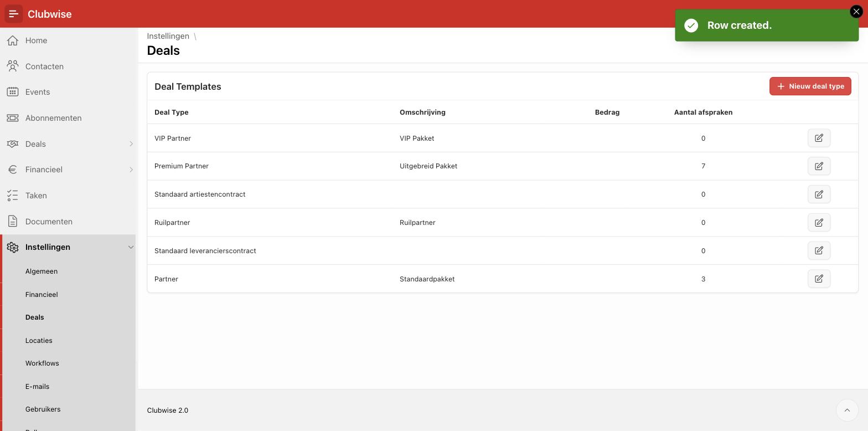868x431 pixels.
Task: Click Nieuw deal type button
Action: point(810,86)
